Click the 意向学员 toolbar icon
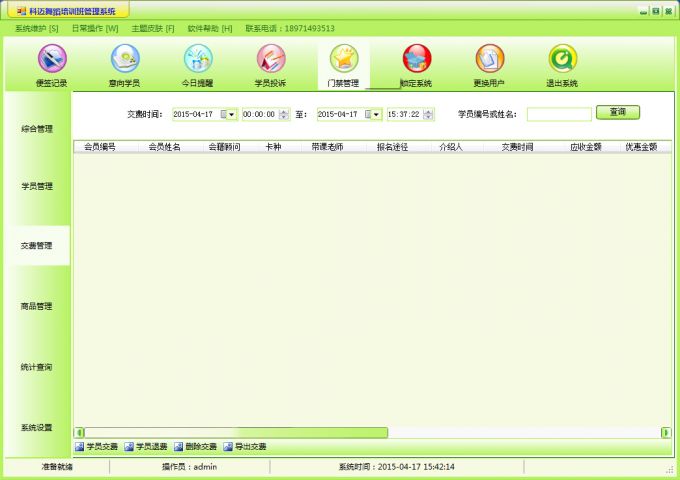 coord(125,60)
